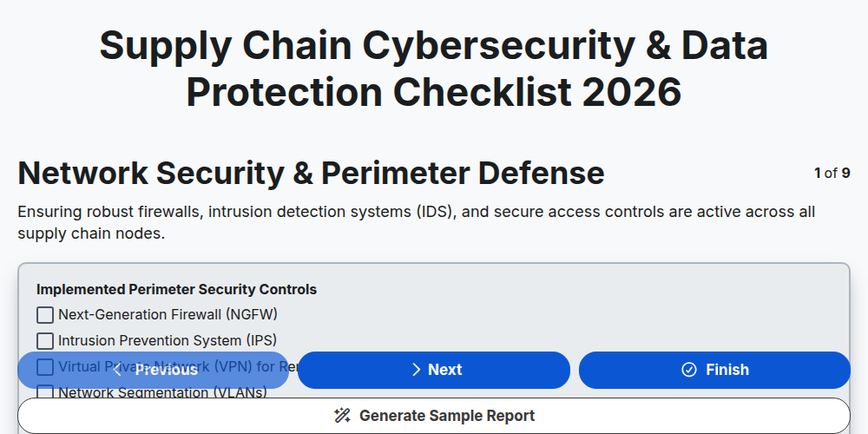Click the Next-Generation Firewall (NGFW) label text
This screenshot has width=868, height=434.
168,314
